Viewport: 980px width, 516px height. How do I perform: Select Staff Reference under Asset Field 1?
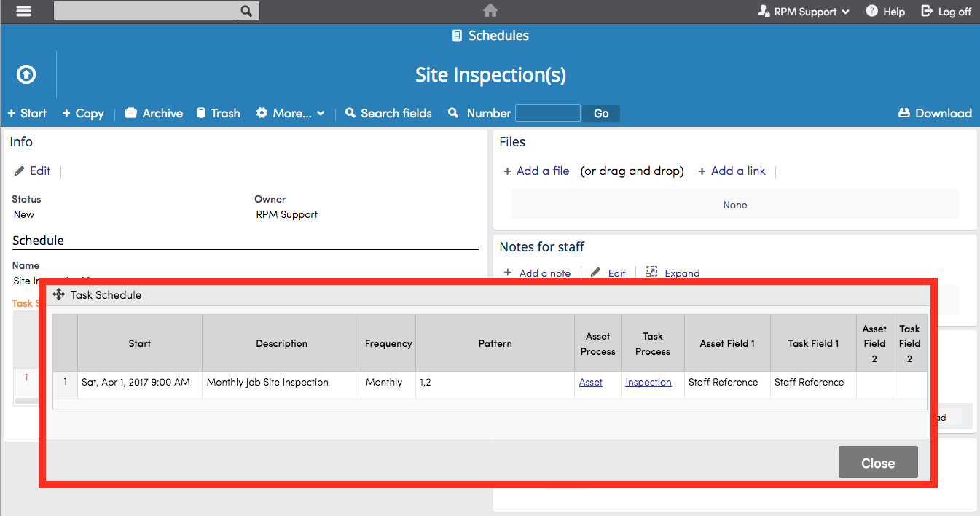click(727, 386)
